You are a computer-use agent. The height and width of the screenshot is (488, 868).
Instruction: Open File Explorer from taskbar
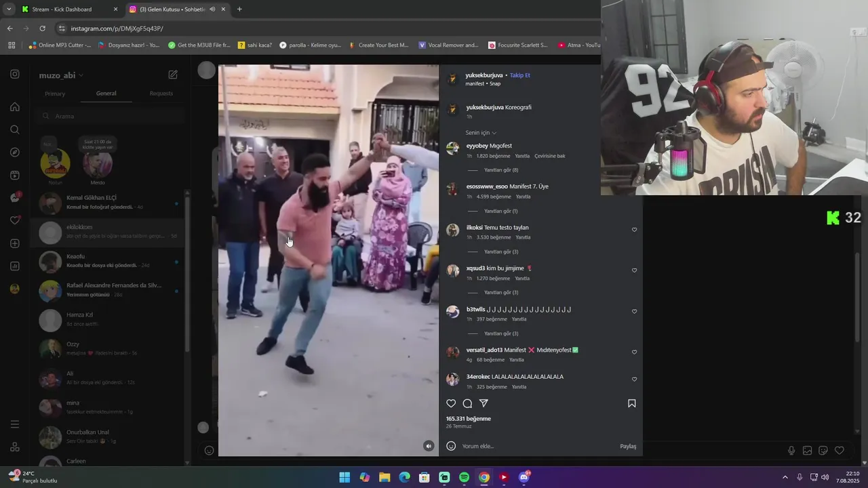point(384,477)
